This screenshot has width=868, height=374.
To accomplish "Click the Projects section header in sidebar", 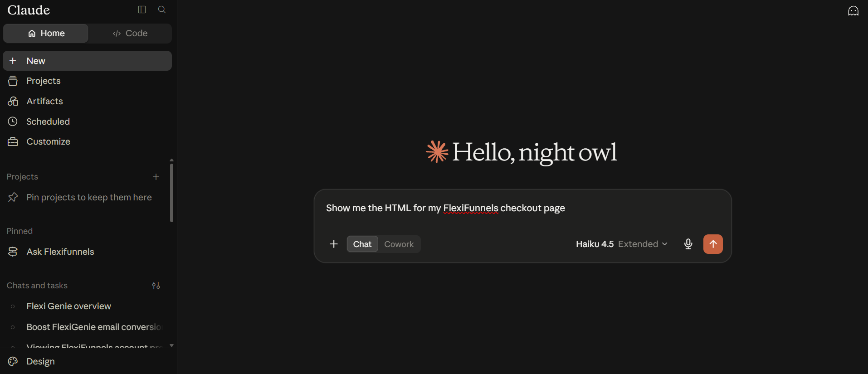I will 22,177.
